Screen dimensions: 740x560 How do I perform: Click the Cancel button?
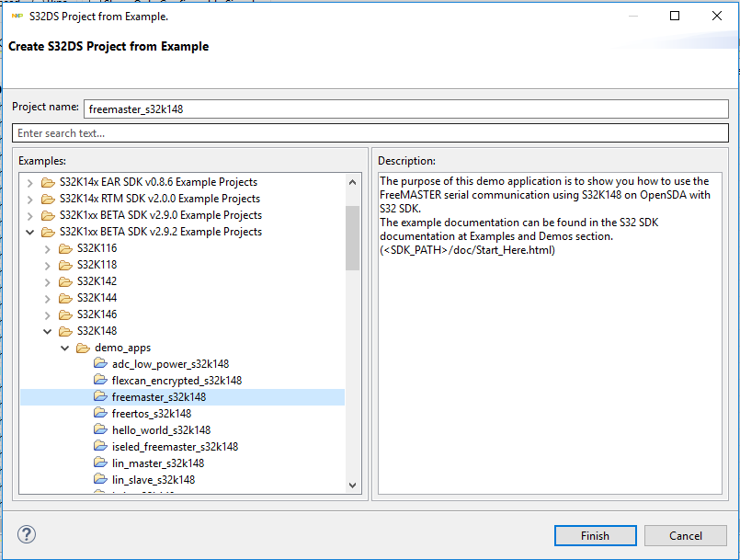click(685, 535)
